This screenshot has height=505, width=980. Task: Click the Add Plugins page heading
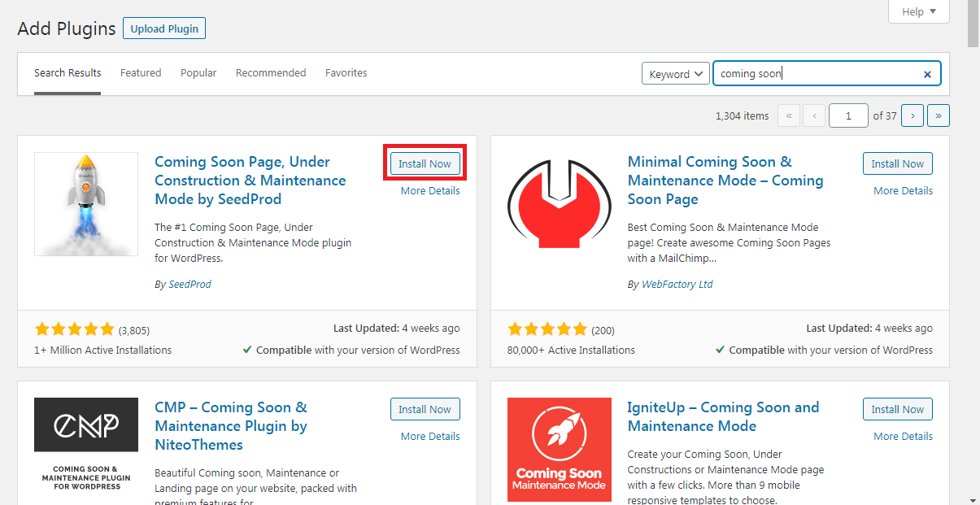(67, 29)
